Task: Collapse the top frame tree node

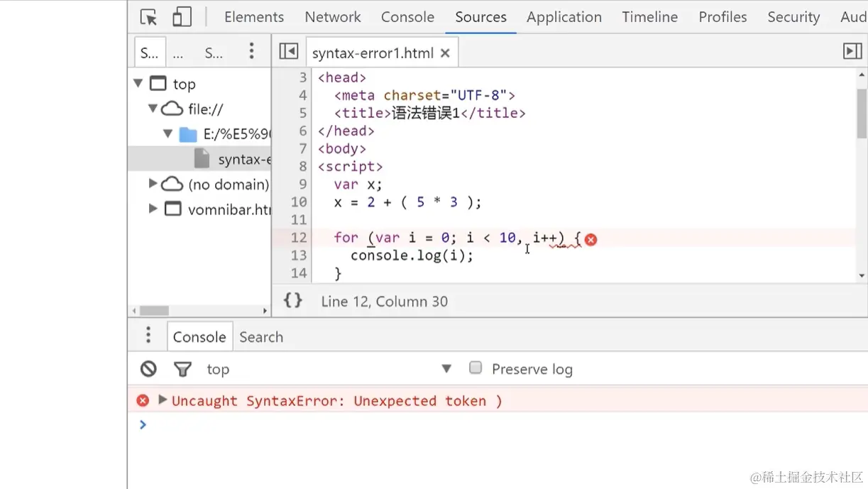Action: 138,84
